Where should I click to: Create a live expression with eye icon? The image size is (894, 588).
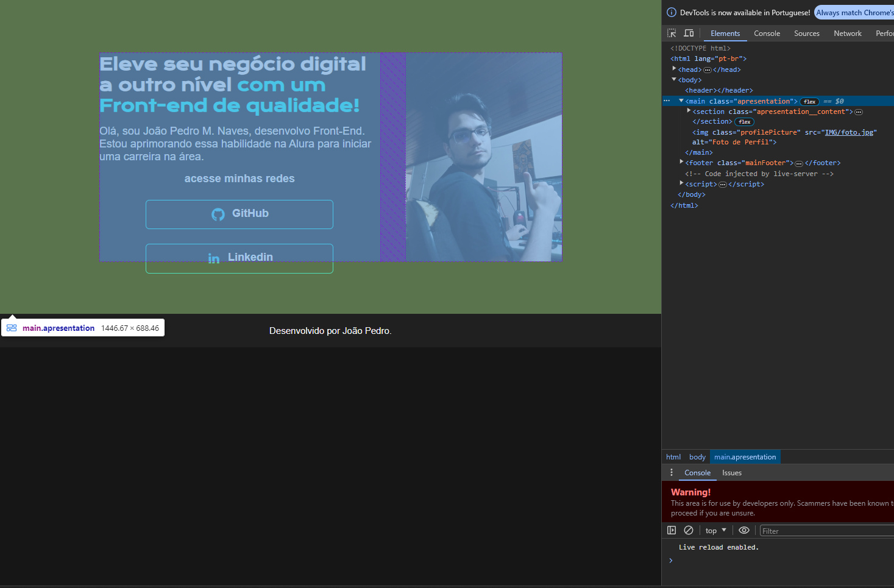[744, 530]
